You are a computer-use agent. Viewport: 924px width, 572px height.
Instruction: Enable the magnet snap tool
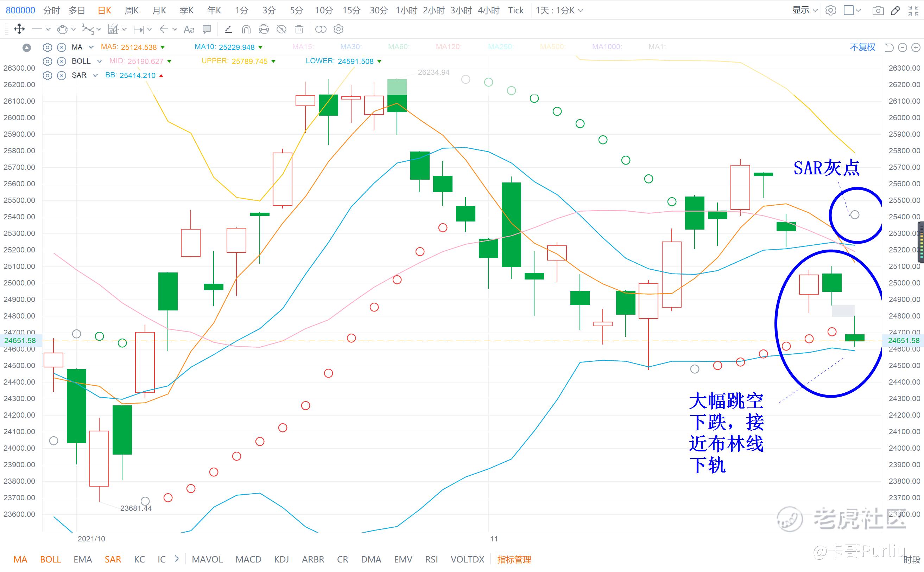(246, 29)
